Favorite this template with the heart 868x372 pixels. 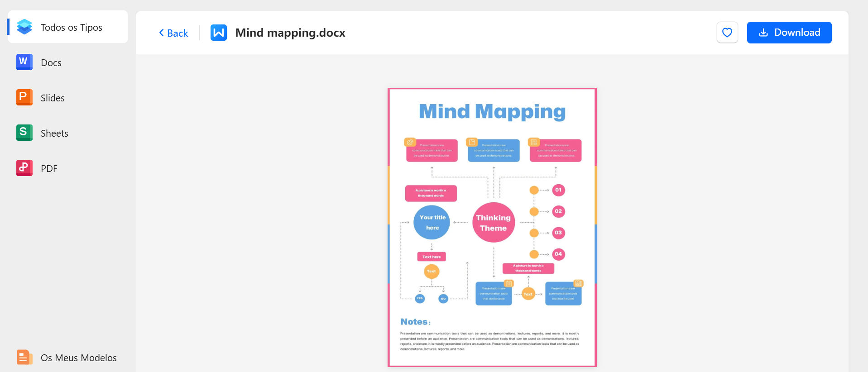click(x=727, y=33)
